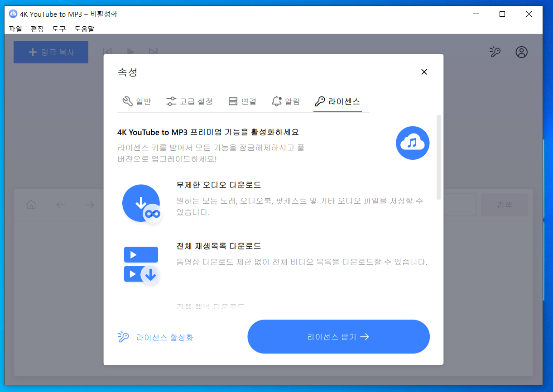Viewport: 553px width, 392px height.
Task: Open the 도구 menu
Action: coord(59,29)
